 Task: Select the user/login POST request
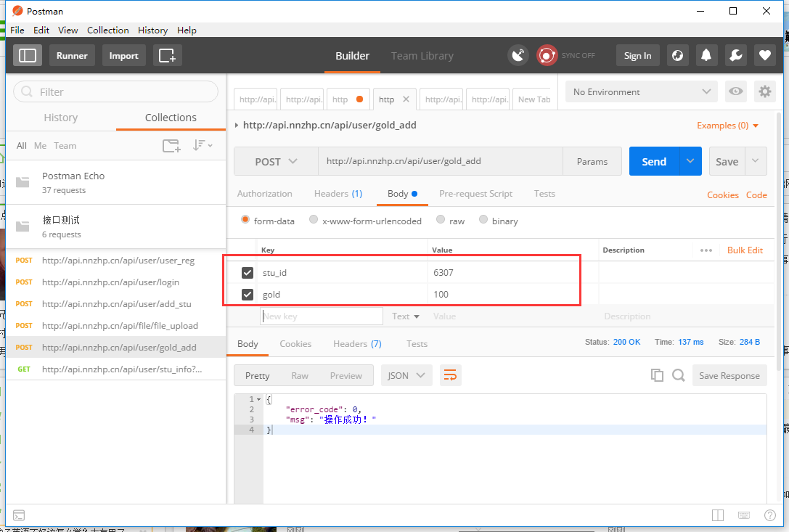[115, 282]
